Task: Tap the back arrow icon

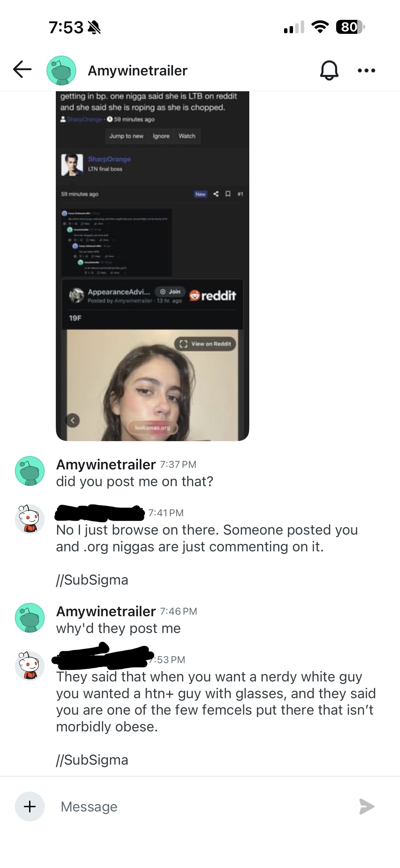Action: [22, 70]
